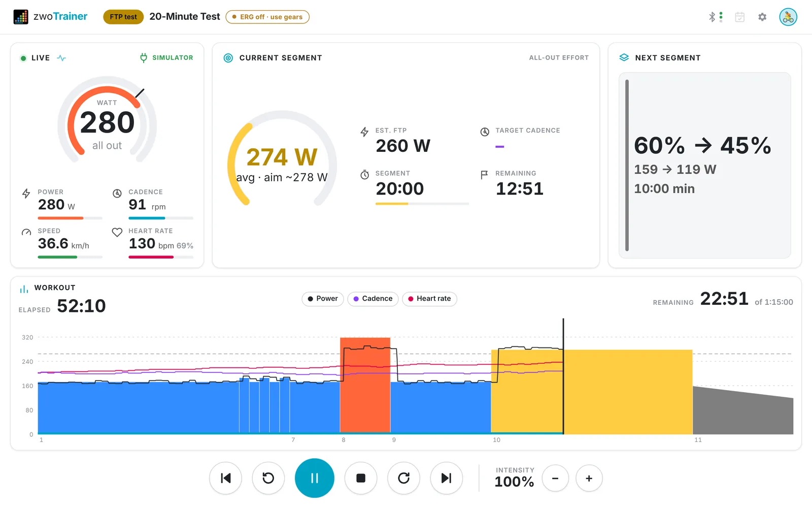This screenshot has width=812, height=508.
Task: Toggle the Power chart series
Action: click(323, 299)
